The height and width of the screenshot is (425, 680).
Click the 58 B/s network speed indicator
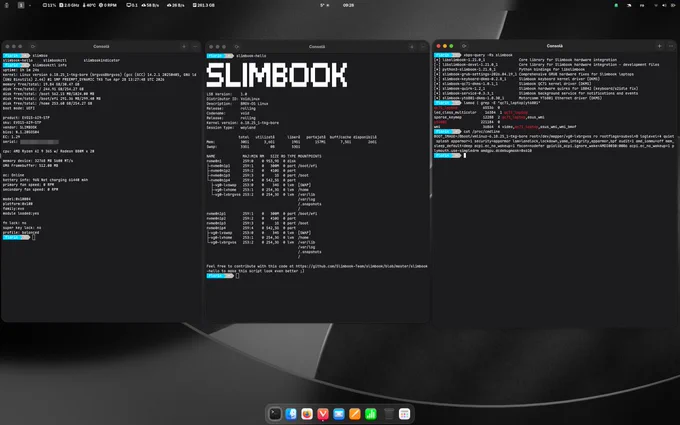(x=150, y=5)
